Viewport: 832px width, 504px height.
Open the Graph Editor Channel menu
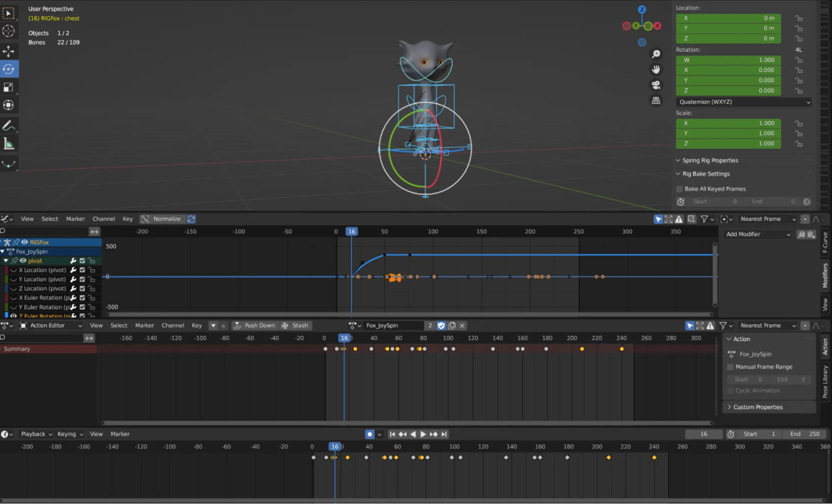tap(104, 219)
